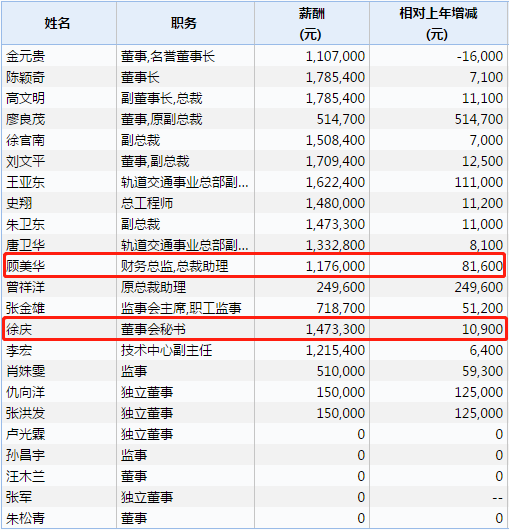
Task: Select the name 张金雄
Action: click(25, 308)
